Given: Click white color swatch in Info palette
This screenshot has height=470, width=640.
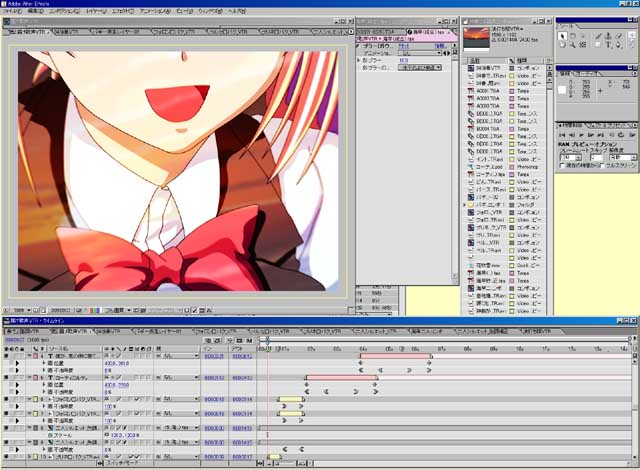Looking at the screenshot, I should [x=562, y=90].
